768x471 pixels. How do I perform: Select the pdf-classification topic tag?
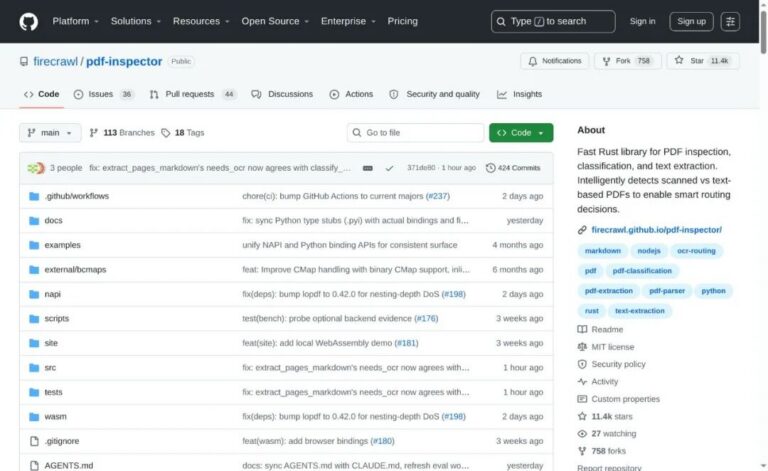coord(642,271)
